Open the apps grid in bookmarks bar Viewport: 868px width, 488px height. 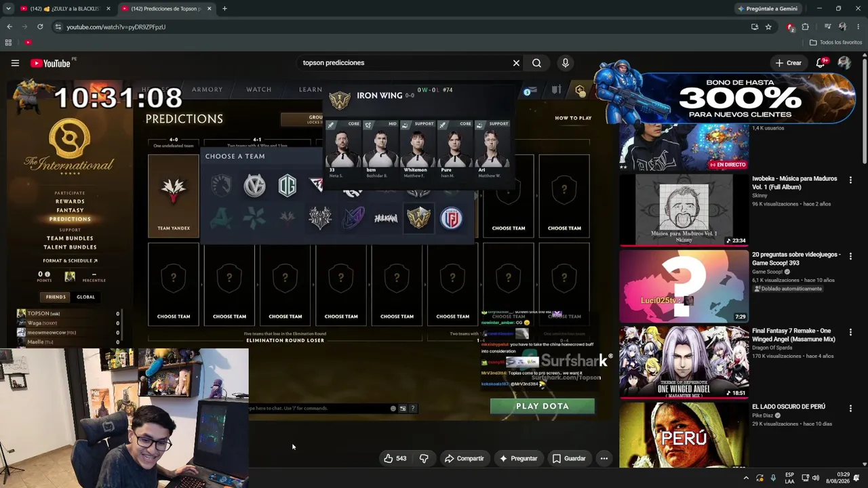8,42
